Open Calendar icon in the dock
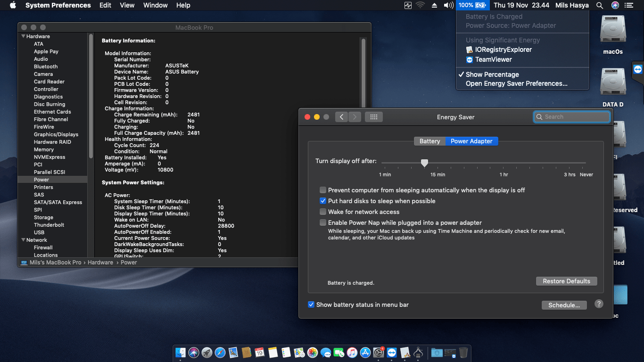The width and height of the screenshot is (644, 362). coord(259,352)
